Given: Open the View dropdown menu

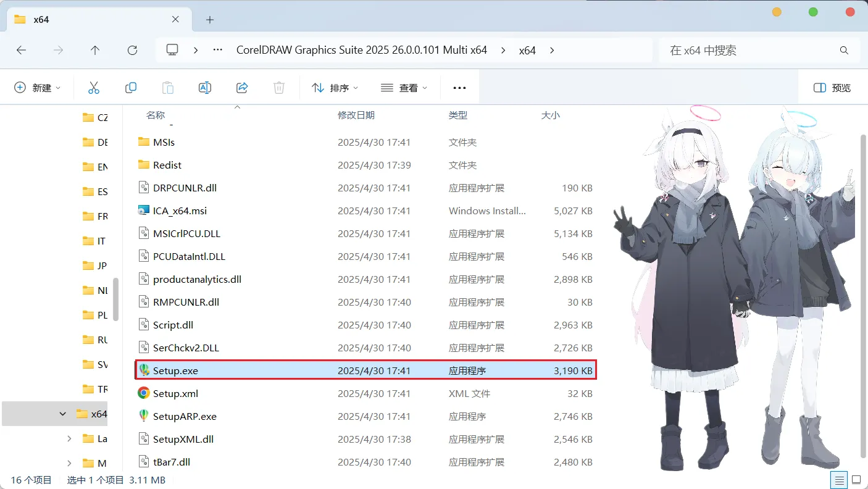Looking at the screenshot, I should (404, 88).
